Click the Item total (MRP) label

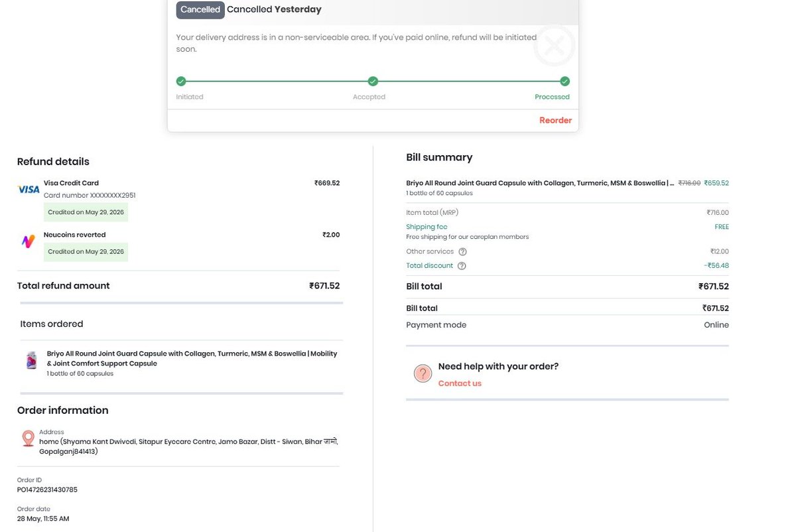[432, 213]
